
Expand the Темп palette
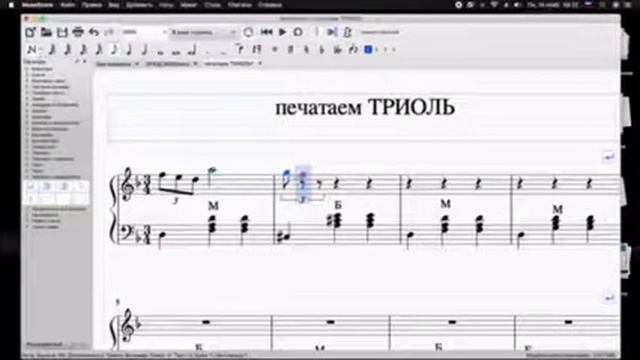pyautogui.click(x=38, y=165)
